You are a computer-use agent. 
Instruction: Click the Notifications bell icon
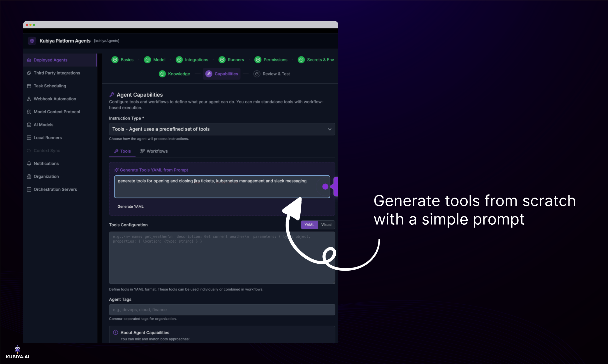(x=29, y=163)
